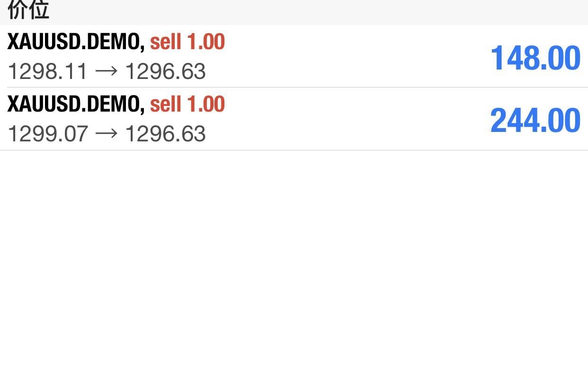This screenshot has width=588, height=383.
Task: Tap the 价位 section header
Action: pyautogui.click(x=28, y=10)
